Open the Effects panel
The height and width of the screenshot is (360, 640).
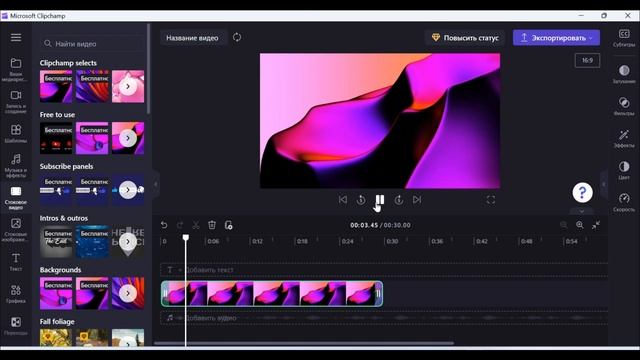624,138
